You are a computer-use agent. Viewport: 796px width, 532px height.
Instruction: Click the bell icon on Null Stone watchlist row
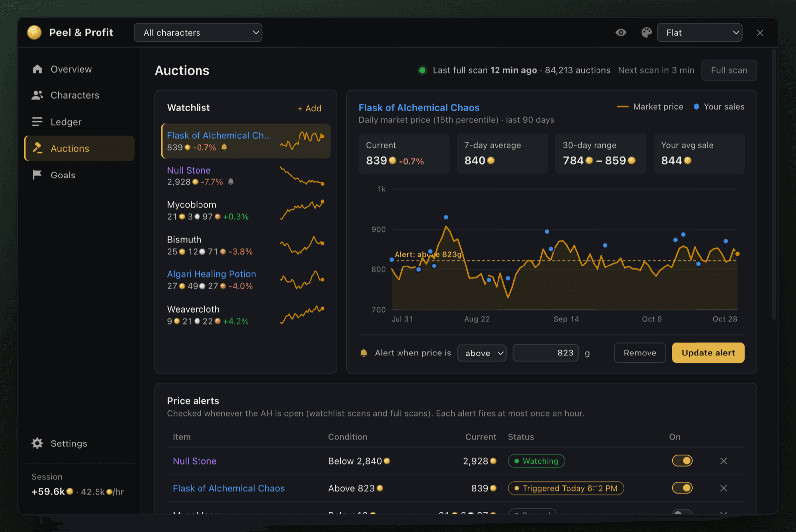(231, 182)
